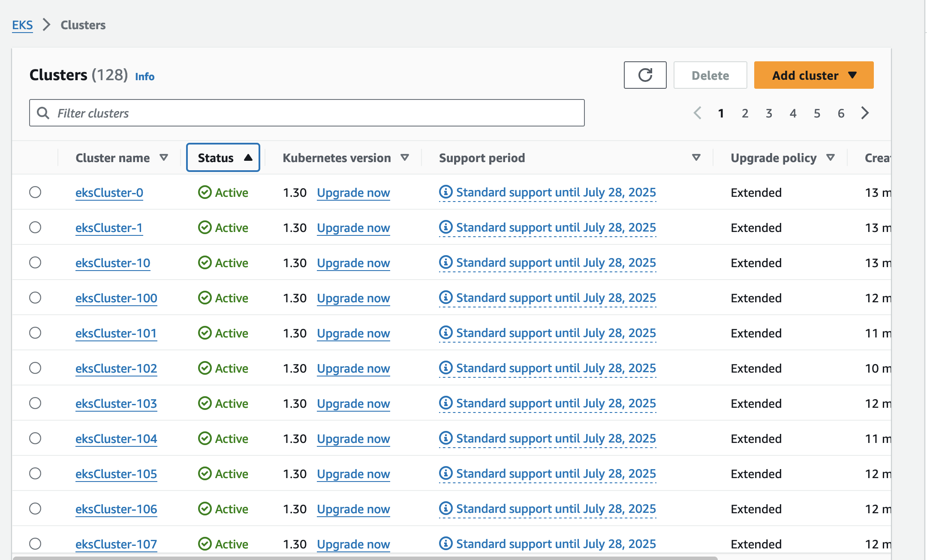This screenshot has height=560, width=927.
Task: Sort by Upgrade policy column
Action: (x=783, y=158)
